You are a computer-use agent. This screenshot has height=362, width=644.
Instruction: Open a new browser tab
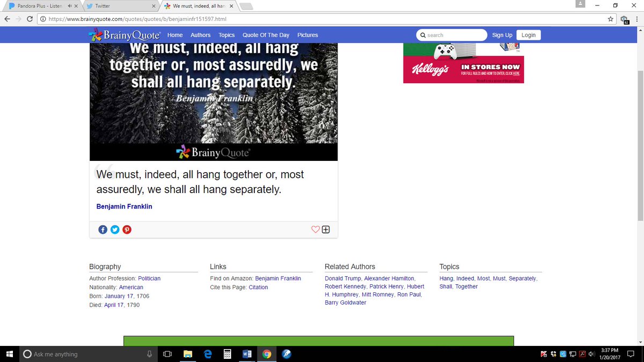[x=246, y=6]
